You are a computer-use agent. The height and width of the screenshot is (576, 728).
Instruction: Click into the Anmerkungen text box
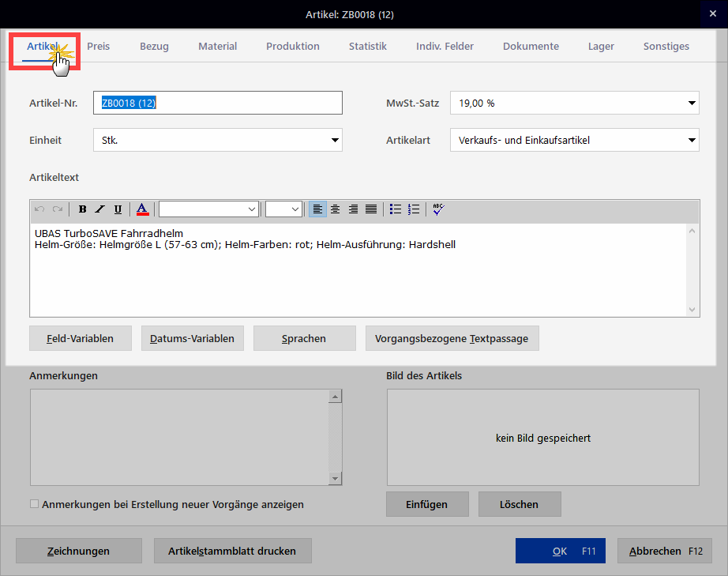pyautogui.click(x=179, y=438)
